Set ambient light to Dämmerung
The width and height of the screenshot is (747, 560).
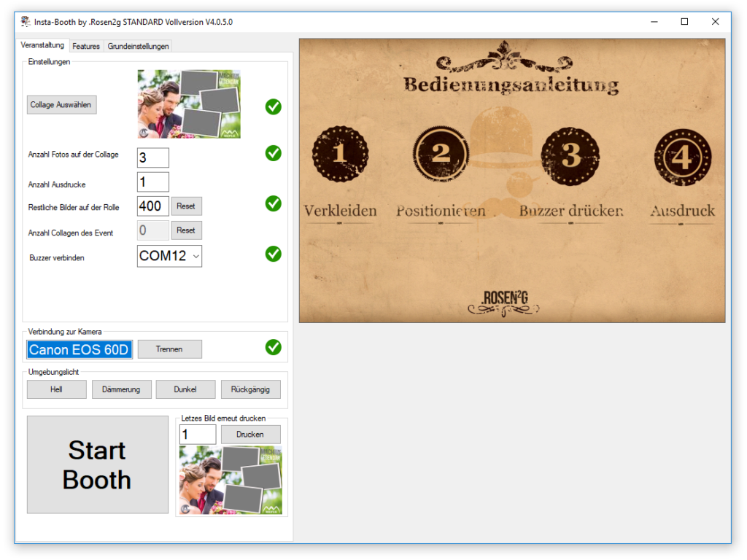point(121,389)
